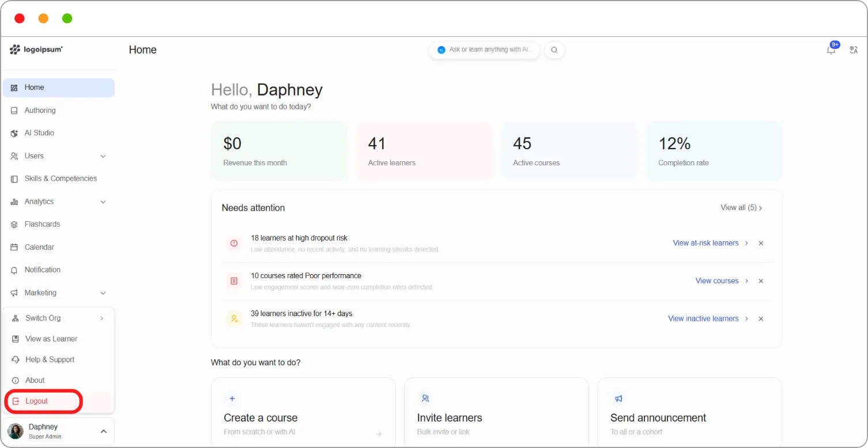Click the inactive learners yellow icon
Viewport: 868px width, 448px height.
point(234,318)
